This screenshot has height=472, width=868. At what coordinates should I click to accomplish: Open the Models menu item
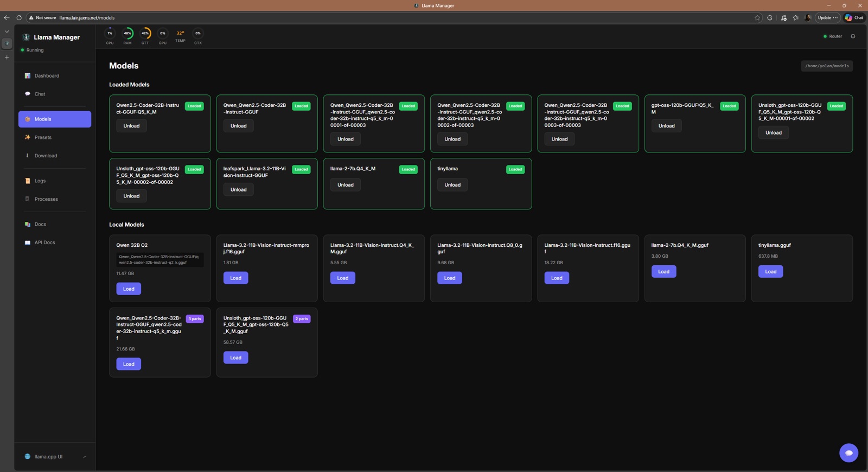55,119
